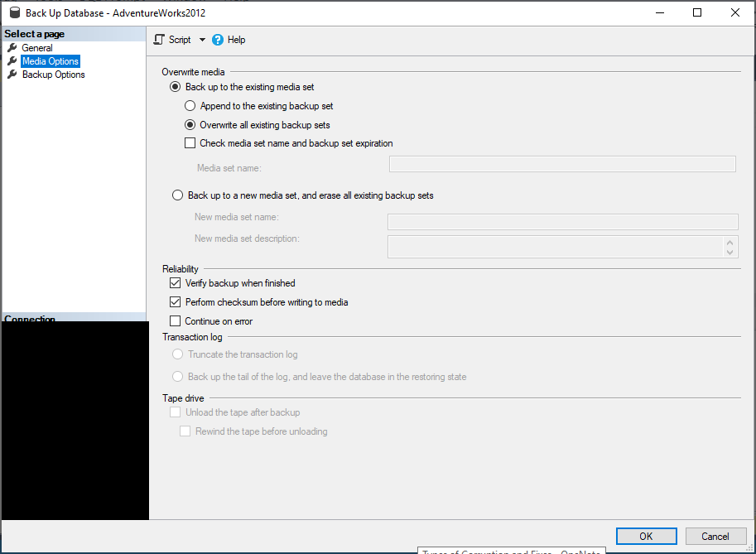The image size is (756, 554).
Task: Click the wrench icon beside Media Options
Action: point(12,60)
